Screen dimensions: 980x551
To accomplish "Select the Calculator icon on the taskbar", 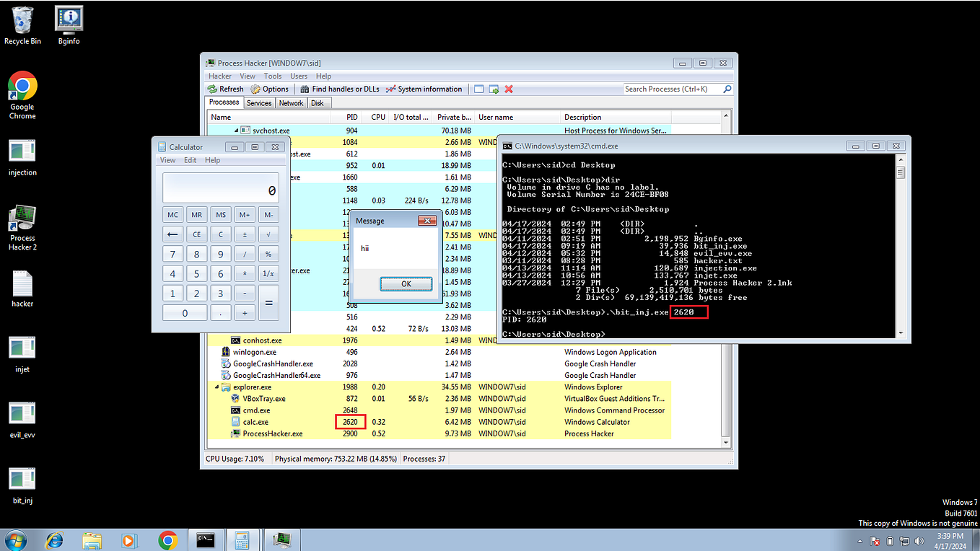I will pos(242,539).
